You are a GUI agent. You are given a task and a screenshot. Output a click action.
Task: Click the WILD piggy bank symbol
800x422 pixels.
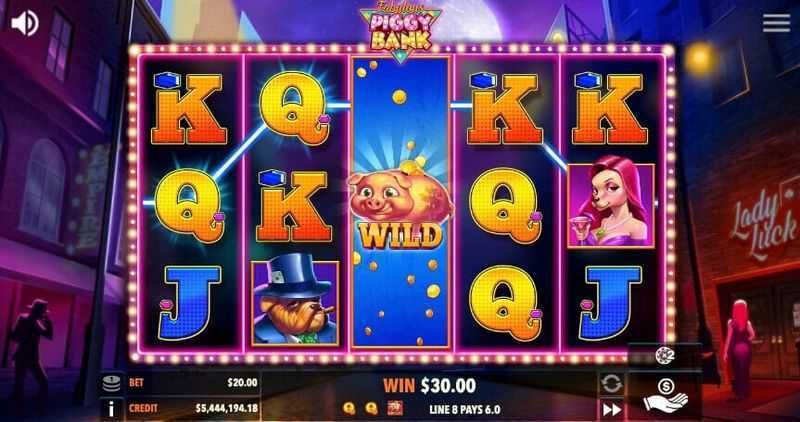click(401, 209)
